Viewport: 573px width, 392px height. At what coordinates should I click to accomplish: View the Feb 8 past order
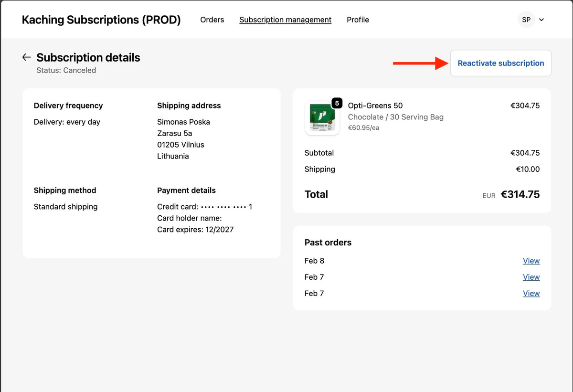pos(531,261)
